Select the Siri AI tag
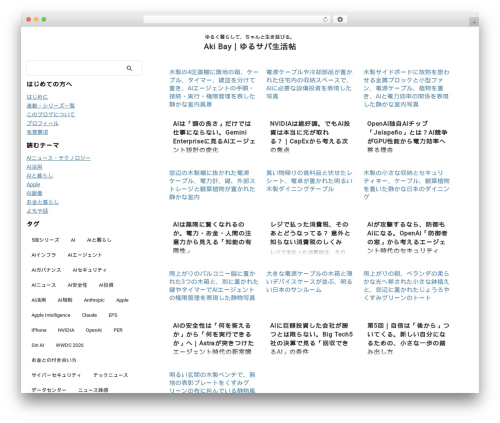Screen dimensions: 500x423 [x=38, y=345]
